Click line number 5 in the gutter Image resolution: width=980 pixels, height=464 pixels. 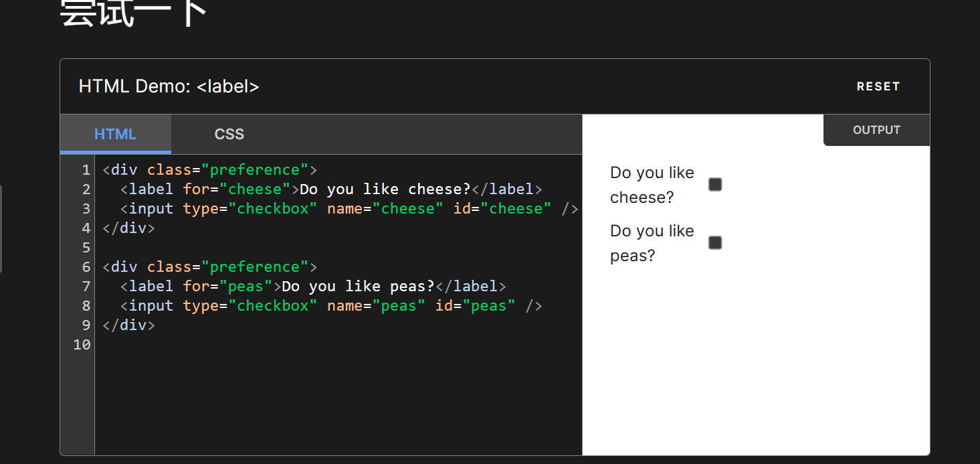tap(86, 248)
